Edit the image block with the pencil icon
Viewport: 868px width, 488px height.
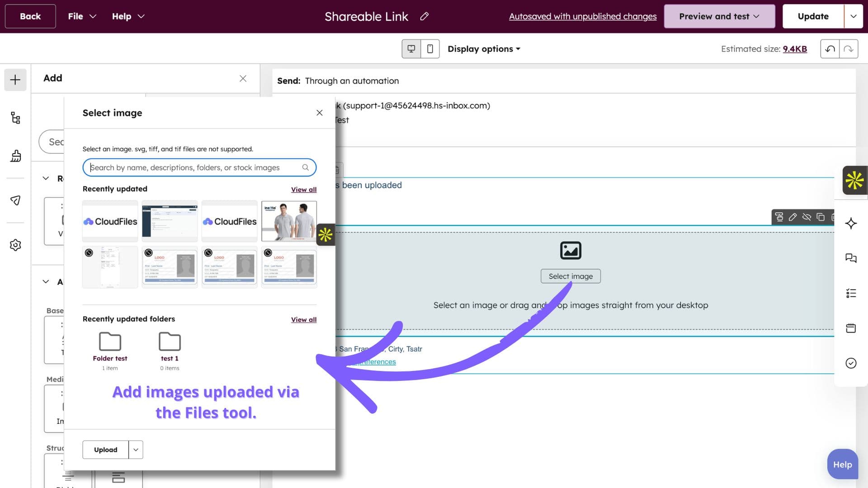(793, 217)
